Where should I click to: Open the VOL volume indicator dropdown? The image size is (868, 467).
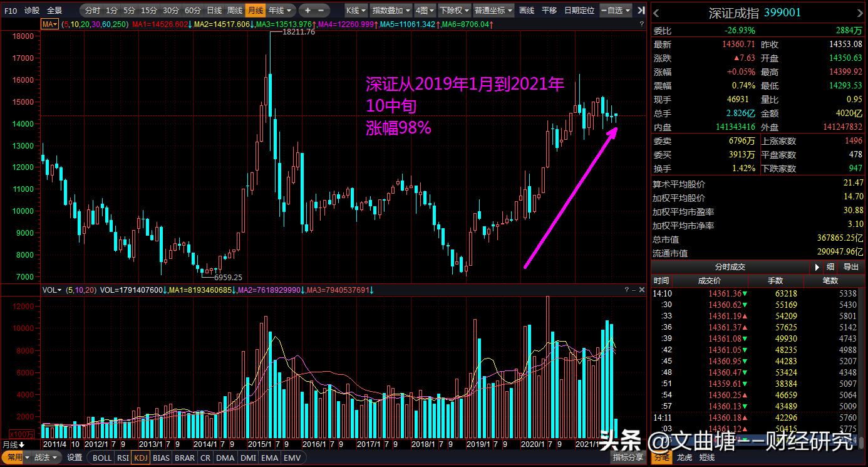(51, 290)
